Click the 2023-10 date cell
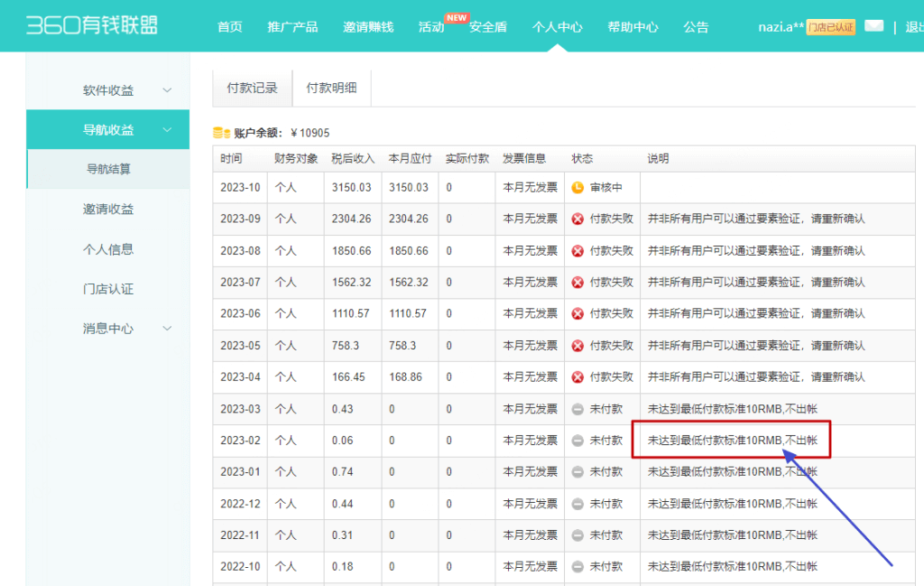The width and height of the screenshot is (924, 586). 240,188
